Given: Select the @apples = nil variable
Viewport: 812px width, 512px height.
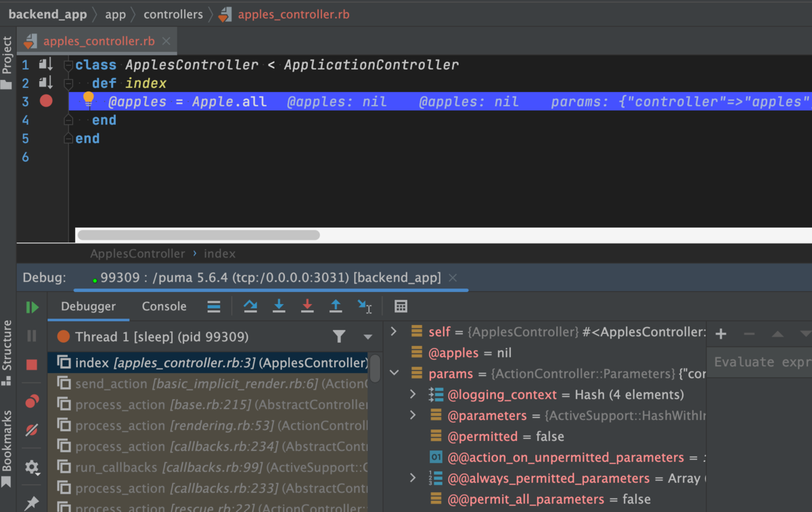Looking at the screenshot, I should (461, 353).
